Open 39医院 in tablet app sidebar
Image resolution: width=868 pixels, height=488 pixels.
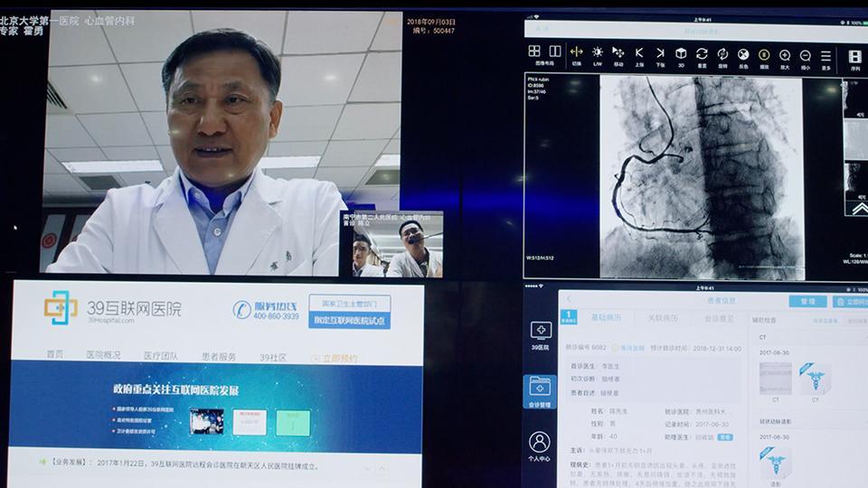[x=540, y=335]
